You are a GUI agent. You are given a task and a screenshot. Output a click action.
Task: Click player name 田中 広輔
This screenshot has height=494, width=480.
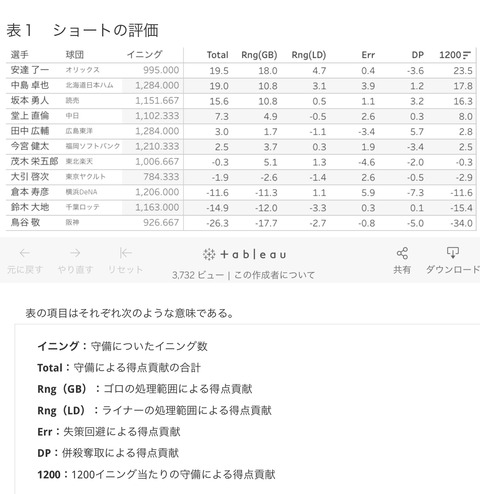(30, 131)
